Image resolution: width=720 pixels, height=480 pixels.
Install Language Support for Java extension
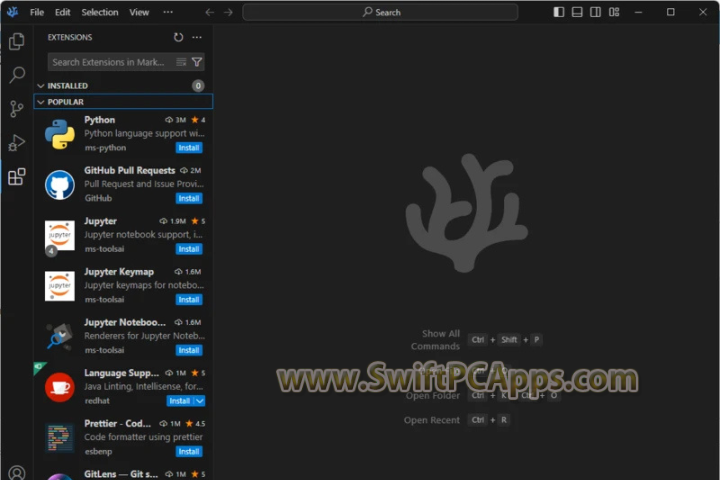(180, 401)
